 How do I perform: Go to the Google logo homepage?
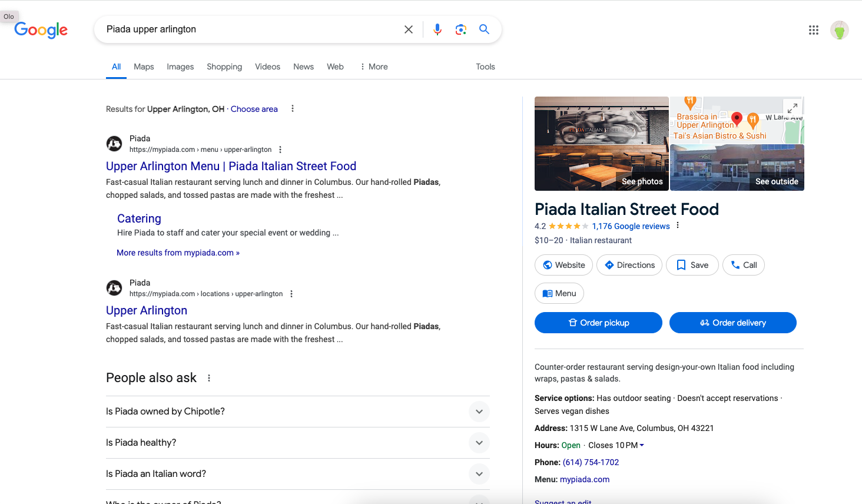(x=41, y=29)
